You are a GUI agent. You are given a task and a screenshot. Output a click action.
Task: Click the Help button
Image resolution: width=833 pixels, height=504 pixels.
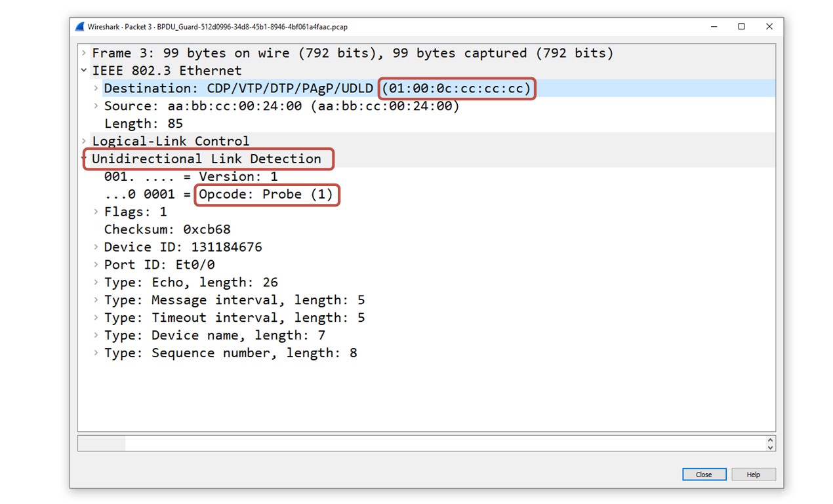click(x=754, y=475)
